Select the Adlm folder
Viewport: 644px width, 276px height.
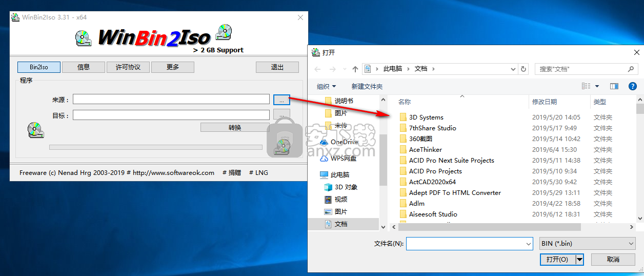[417, 203]
